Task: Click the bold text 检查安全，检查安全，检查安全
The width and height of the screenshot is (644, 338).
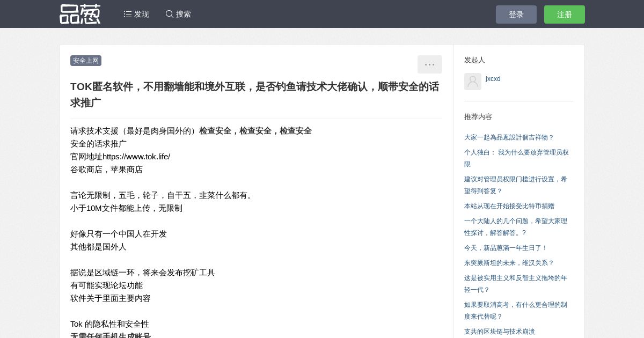Action: point(255,131)
